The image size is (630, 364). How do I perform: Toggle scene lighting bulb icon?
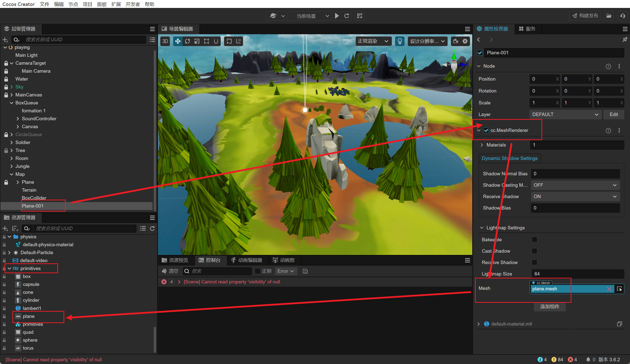tap(400, 41)
